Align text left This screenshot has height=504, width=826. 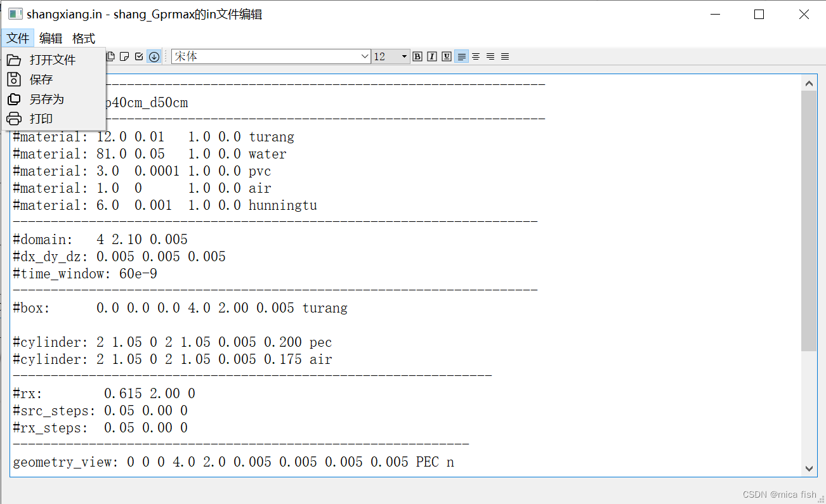click(462, 56)
